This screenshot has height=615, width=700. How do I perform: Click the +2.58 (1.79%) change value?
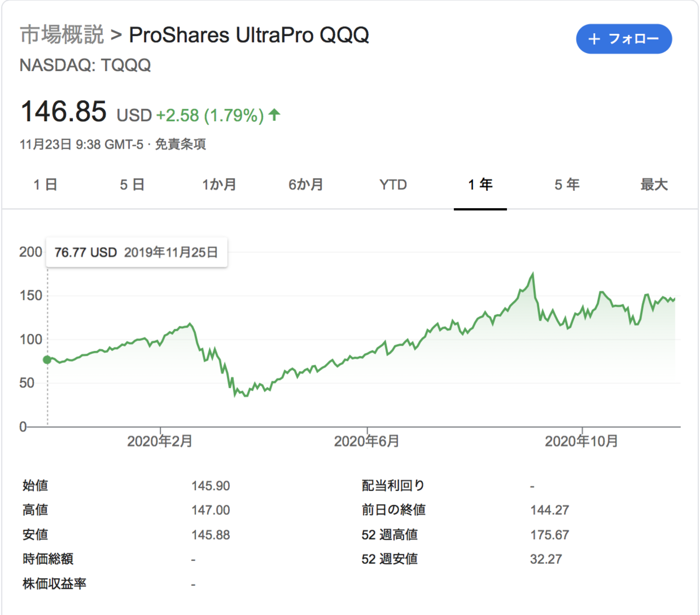210,115
